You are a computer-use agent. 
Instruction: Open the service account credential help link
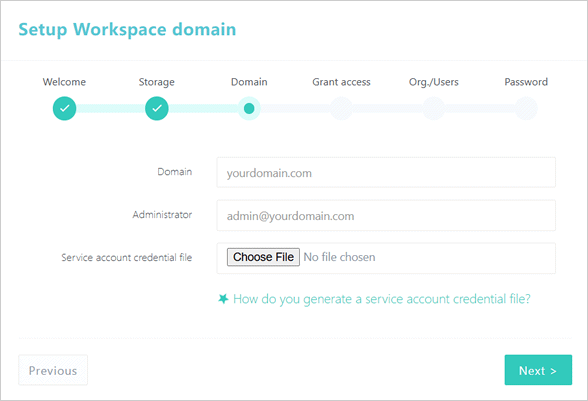pyautogui.click(x=382, y=299)
